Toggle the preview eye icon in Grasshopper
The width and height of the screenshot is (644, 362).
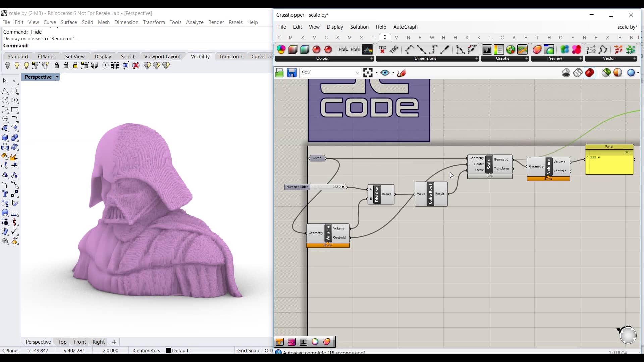[384, 73]
